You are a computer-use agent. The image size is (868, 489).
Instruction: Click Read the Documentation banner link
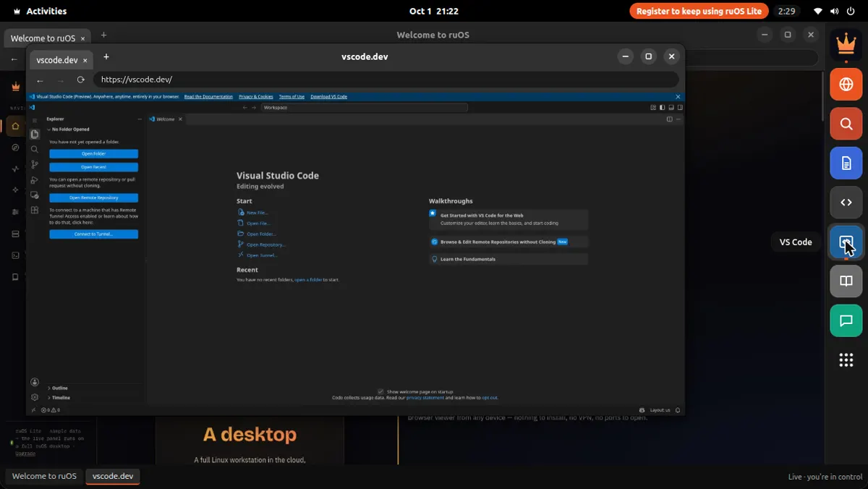click(x=208, y=96)
